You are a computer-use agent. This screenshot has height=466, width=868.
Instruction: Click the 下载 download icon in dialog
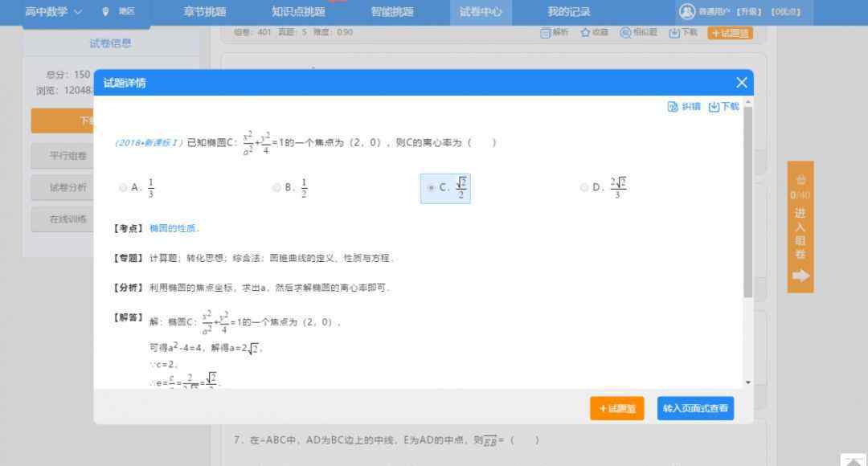click(x=714, y=107)
